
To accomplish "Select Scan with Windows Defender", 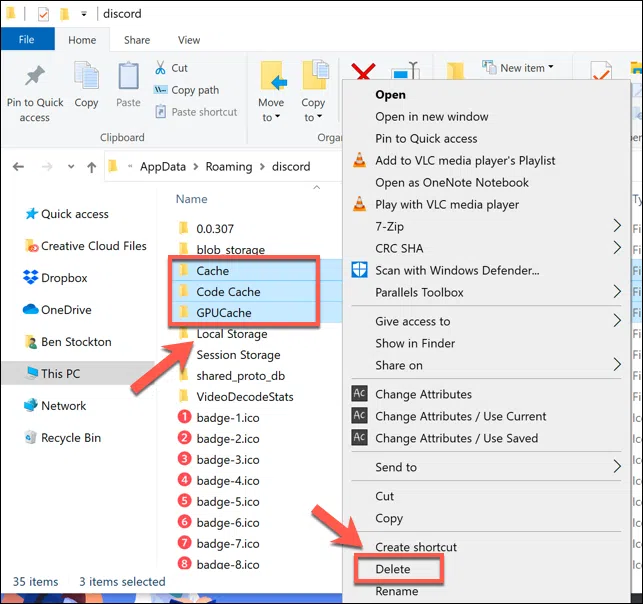I will click(x=456, y=270).
